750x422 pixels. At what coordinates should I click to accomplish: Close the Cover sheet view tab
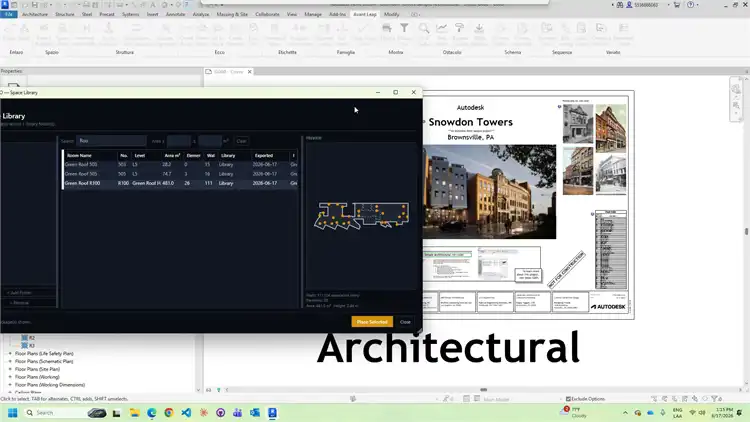click(x=249, y=72)
